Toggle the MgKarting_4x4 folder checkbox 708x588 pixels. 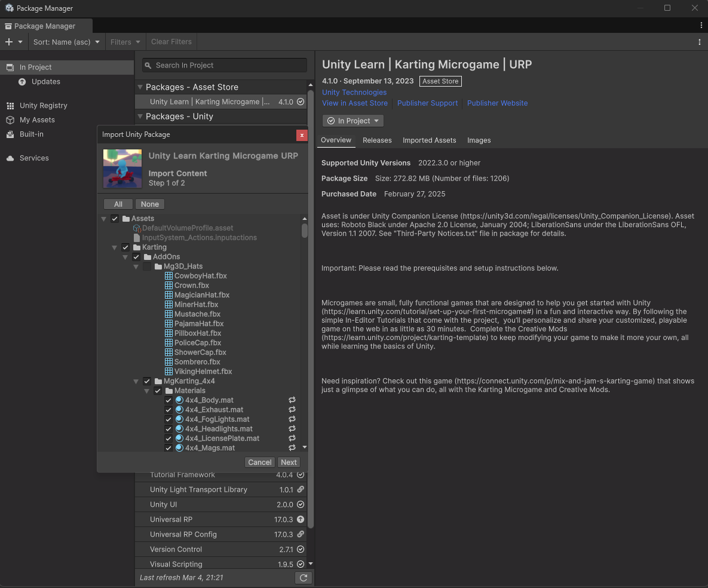(x=147, y=381)
